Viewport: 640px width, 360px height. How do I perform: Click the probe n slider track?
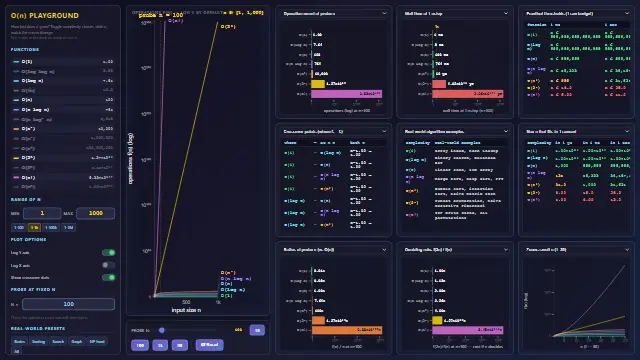point(188,330)
